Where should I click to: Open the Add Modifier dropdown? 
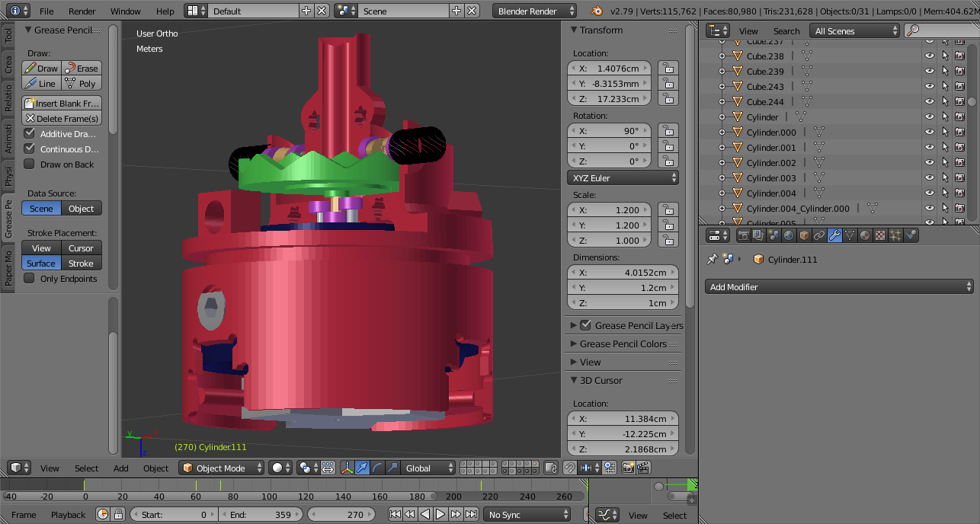pos(839,287)
